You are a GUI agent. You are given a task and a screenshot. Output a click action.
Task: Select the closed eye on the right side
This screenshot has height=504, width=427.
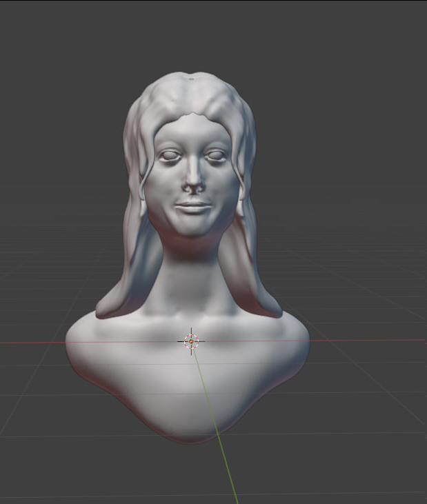(x=217, y=156)
